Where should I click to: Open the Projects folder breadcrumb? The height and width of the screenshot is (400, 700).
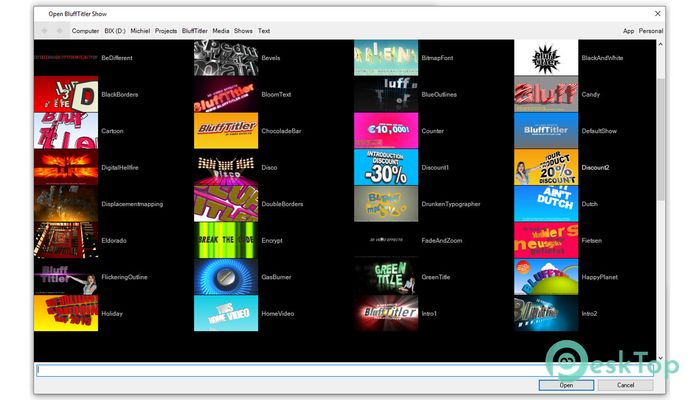tap(166, 31)
